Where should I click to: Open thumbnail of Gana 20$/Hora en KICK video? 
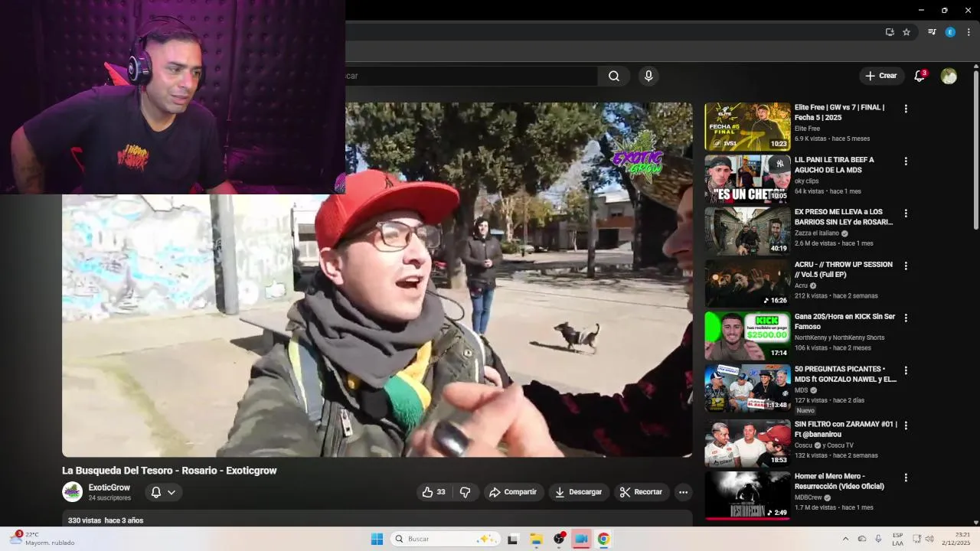click(x=747, y=336)
